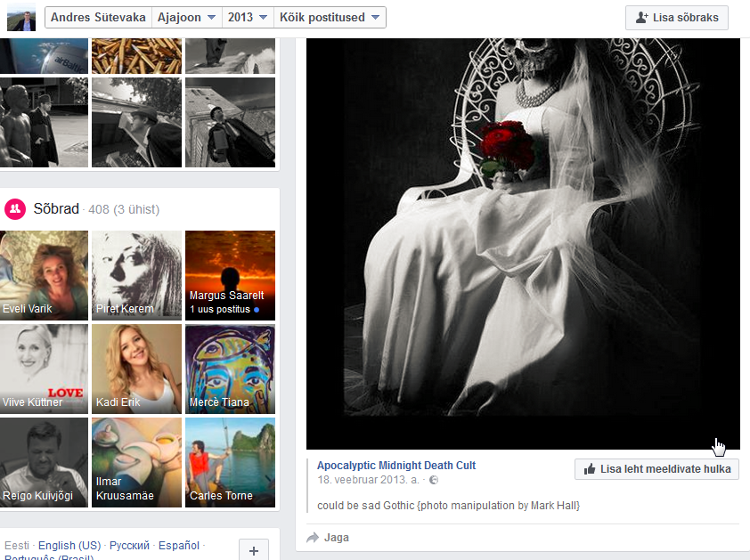Open friend Reigo Kuivjõgi's thumbnail
This screenshot has width=750, height=560.
click(x=44, y=462)
